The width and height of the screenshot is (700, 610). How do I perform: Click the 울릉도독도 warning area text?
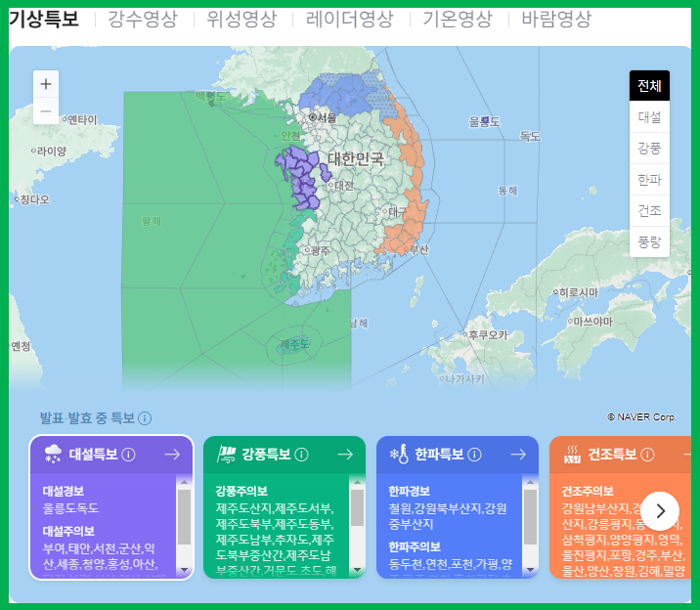click(x=70, y=508)
